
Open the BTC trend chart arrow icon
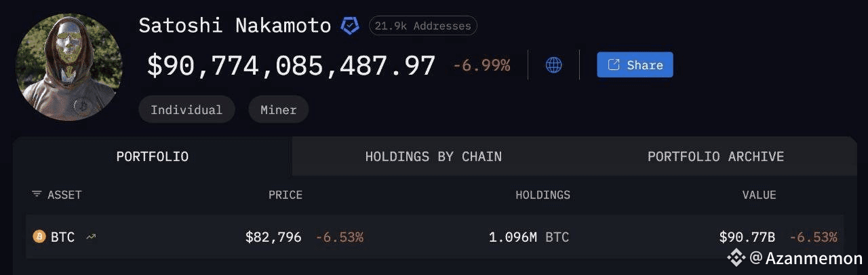(x=91, y=237)
